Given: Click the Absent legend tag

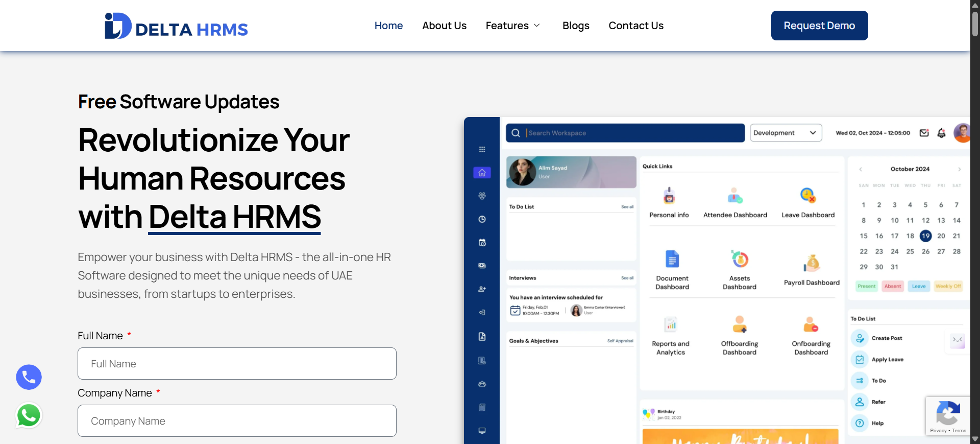Looking at the screenshot, I should click(x=893, y=286).
